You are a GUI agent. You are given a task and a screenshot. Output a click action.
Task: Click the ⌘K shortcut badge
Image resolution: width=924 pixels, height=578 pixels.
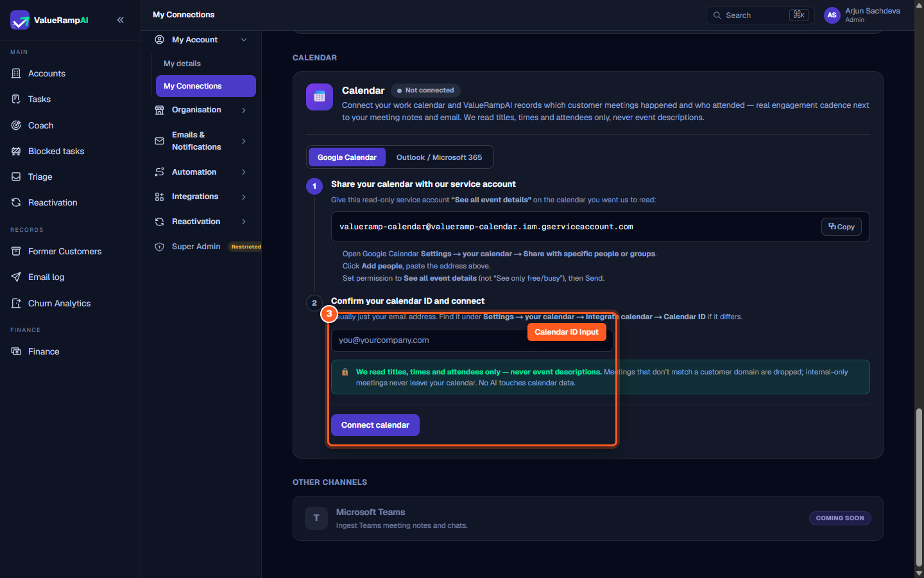pyautogui.click(x=799, y=15)
